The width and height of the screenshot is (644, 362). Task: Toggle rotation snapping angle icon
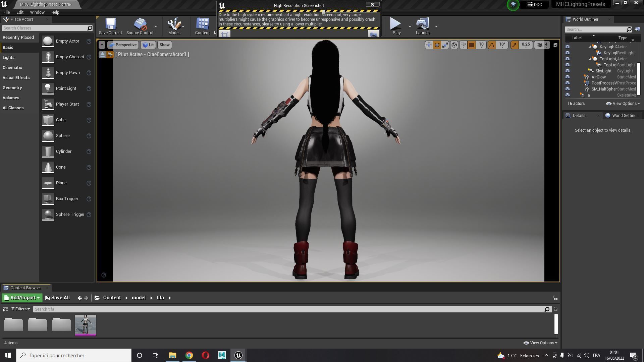pos(492,45)
